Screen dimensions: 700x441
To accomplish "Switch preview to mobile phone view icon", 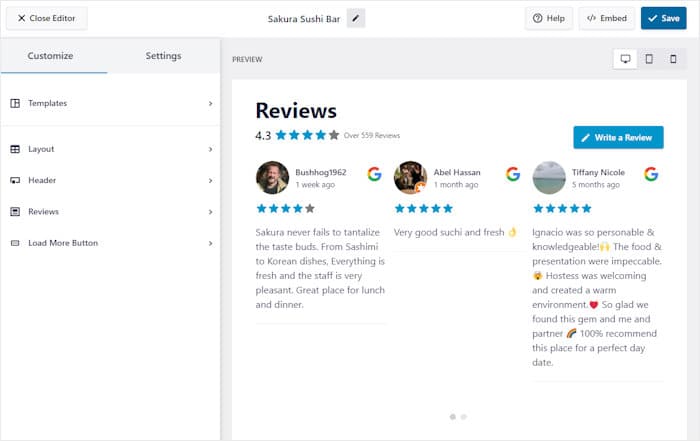I will pos(673,59).
